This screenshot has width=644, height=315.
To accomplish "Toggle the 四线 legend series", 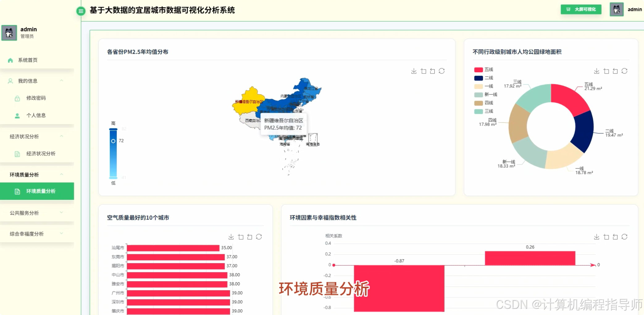I will pyautogui.click(x=483, y=103).
